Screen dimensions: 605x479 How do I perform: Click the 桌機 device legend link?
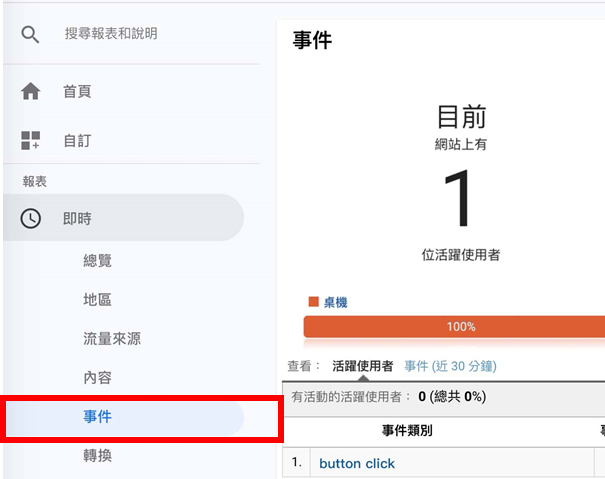pyautogui.click(x=335, y=302)
